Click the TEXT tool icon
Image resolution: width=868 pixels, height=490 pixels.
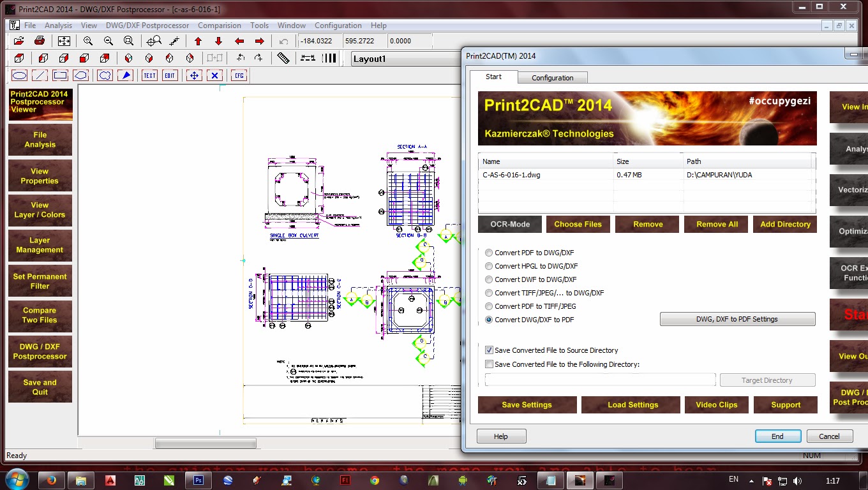pos(149,75)
